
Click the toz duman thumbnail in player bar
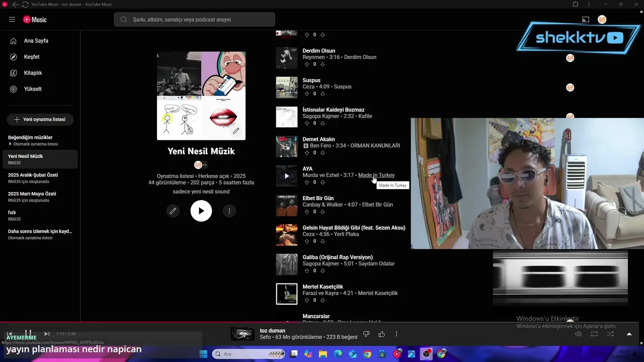click(243, 334)
